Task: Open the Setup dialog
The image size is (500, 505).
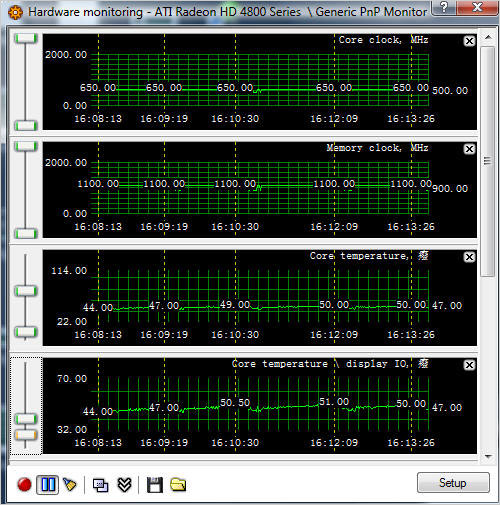Action: click(x=453, y=483)
